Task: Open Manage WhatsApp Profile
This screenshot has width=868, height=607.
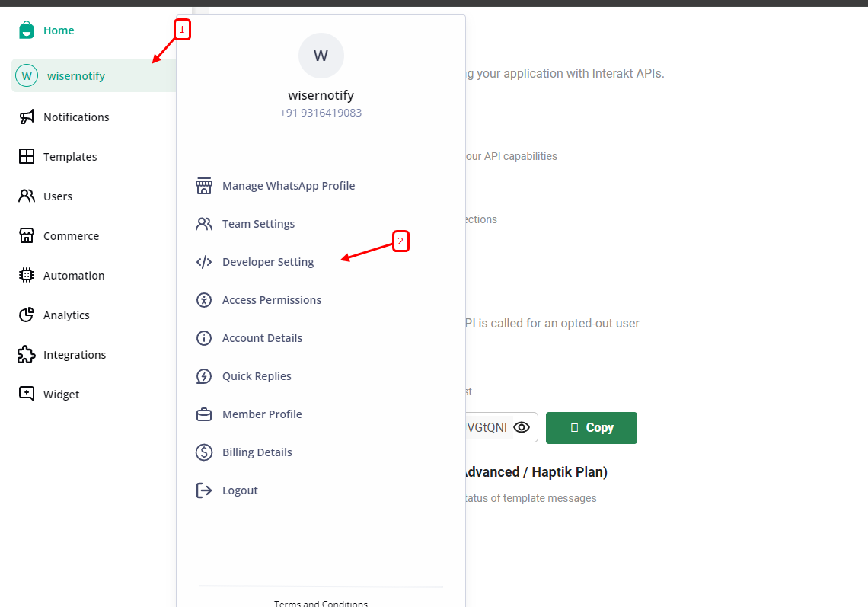Action: (288, 185)
